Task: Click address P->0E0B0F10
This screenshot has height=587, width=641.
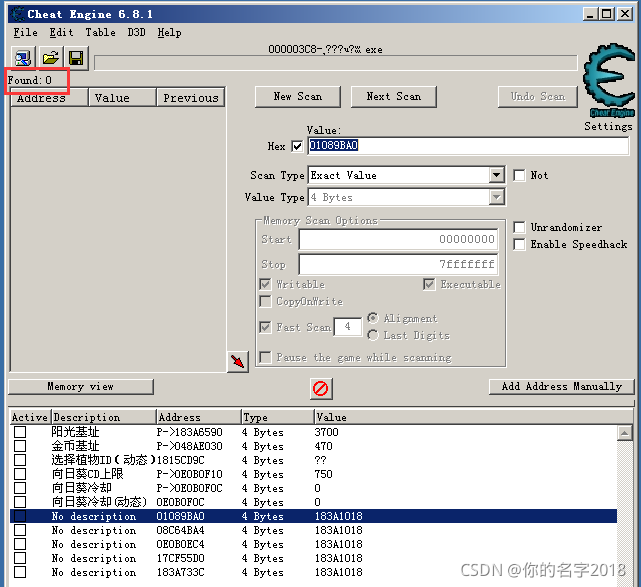Action: point(189,474)
